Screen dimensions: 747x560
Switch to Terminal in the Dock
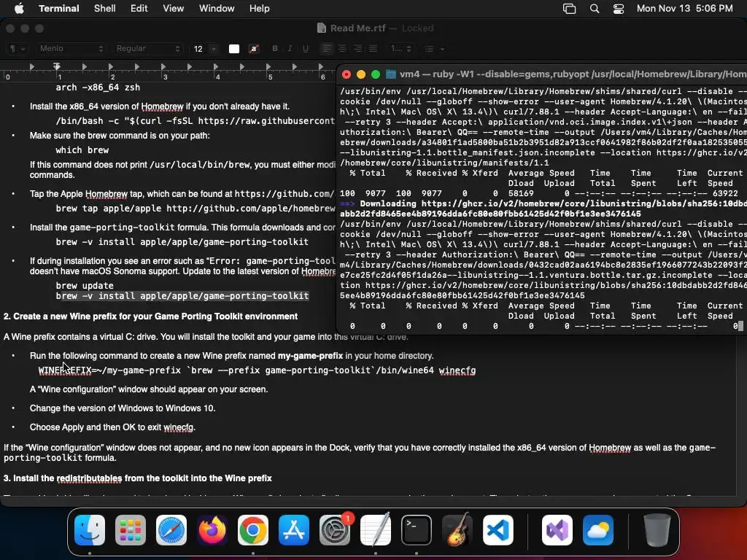click(417, 530)
